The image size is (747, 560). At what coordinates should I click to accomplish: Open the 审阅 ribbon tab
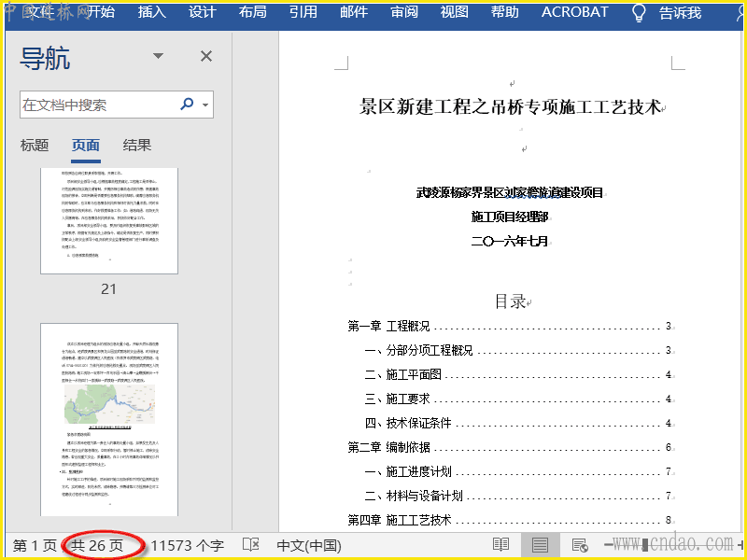pos(404,12)
